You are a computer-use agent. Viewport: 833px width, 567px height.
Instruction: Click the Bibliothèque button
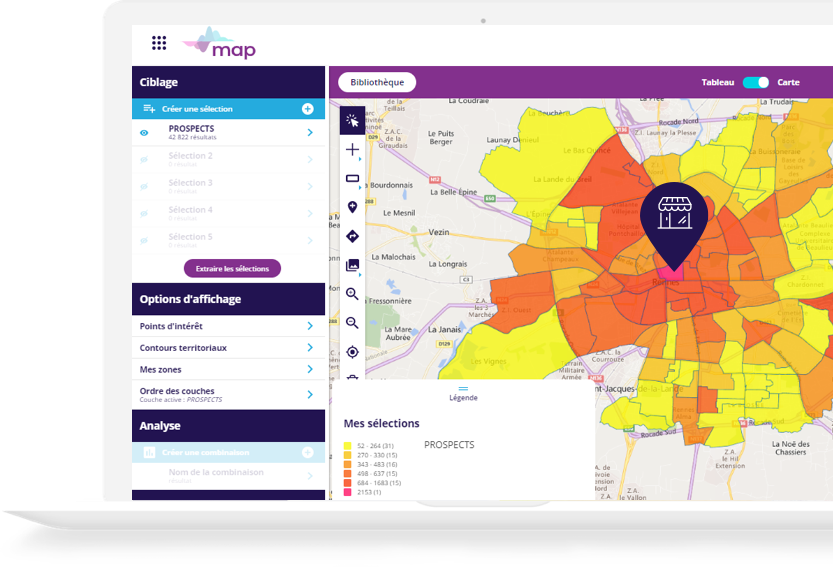pos(377,82)
